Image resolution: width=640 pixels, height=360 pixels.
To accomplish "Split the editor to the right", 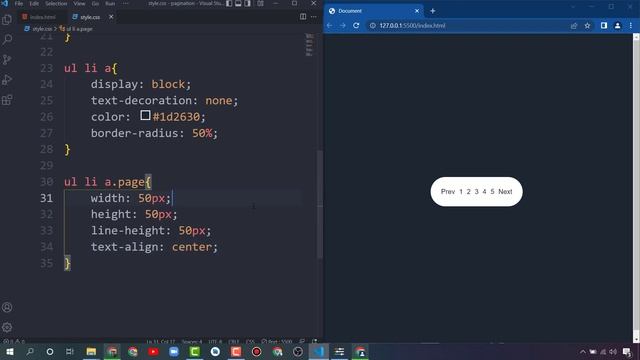I will pyautogui.click(x=303, y=17).
